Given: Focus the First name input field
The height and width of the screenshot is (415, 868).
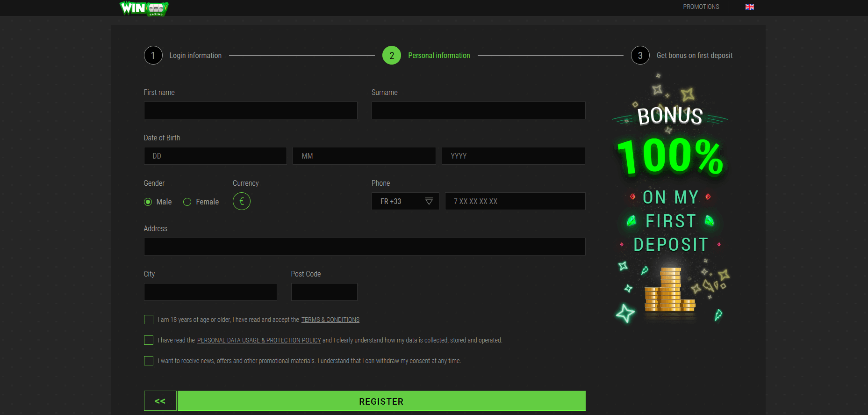Looking at the screenshot, I should 250,110.
